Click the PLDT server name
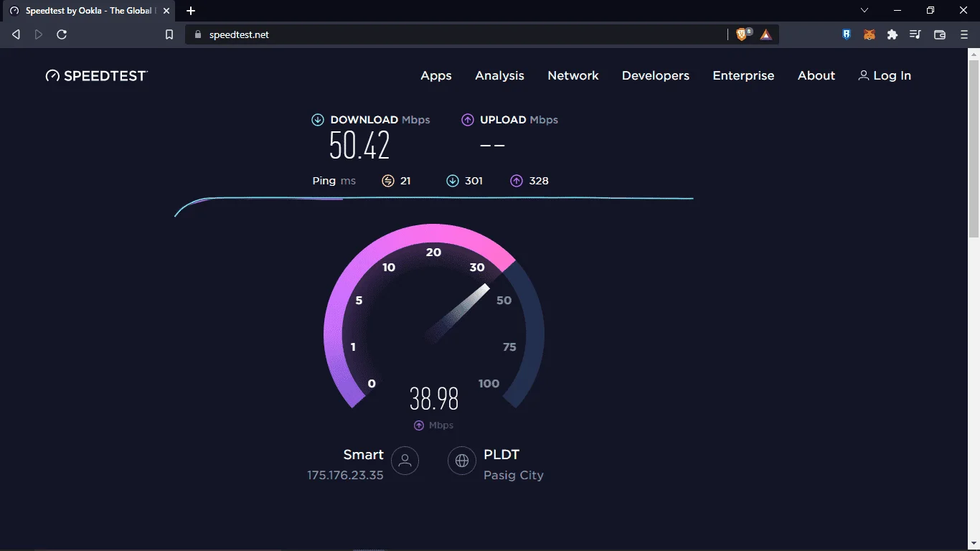This screenshot has width=980, height=551. tap(501, 455)
